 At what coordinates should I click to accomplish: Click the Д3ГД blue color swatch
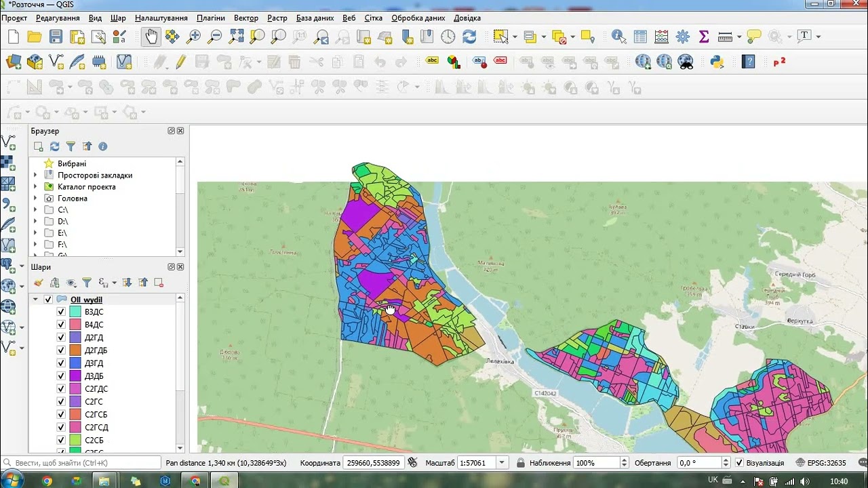75,363
